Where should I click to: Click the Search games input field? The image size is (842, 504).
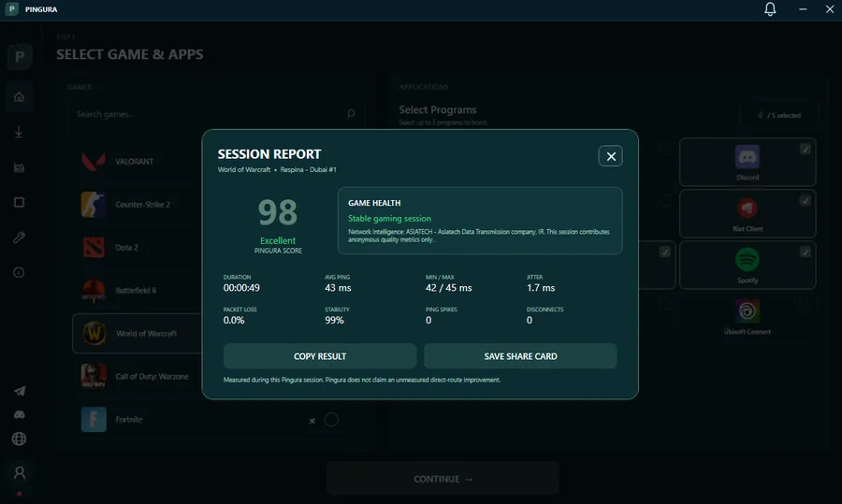tap(217, 114)
